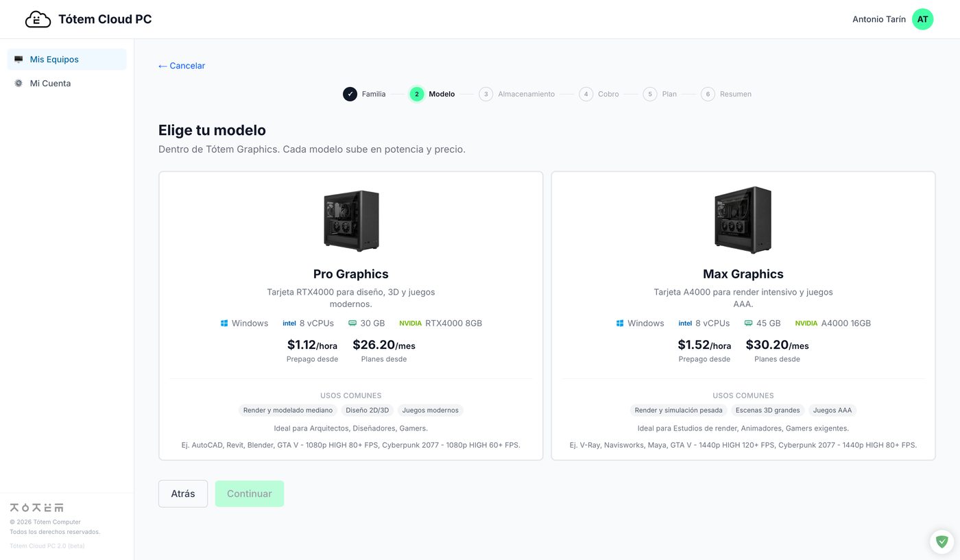
Task: Click the RTX4000 8GB spec text
Action: (x=454, y=324)
